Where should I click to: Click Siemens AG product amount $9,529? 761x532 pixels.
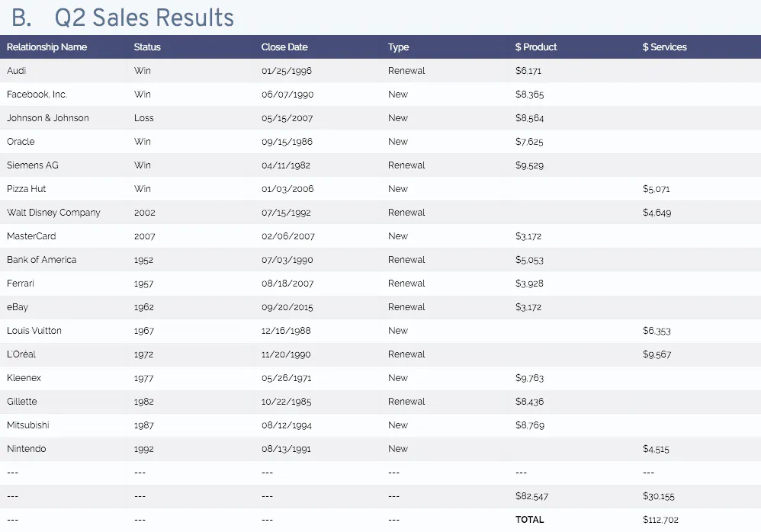(530, 165)
